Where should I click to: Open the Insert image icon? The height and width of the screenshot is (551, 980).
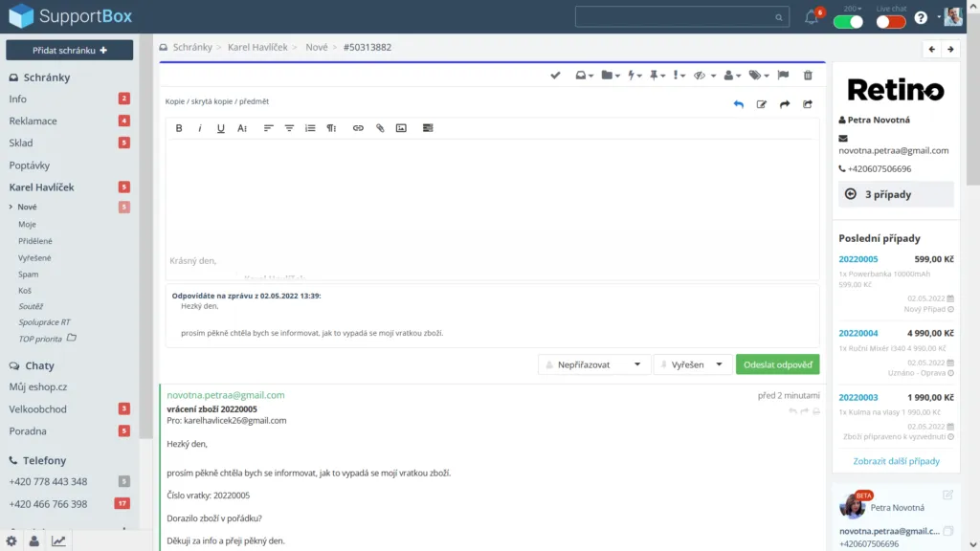pyautogui.click(x=401, y=127)
